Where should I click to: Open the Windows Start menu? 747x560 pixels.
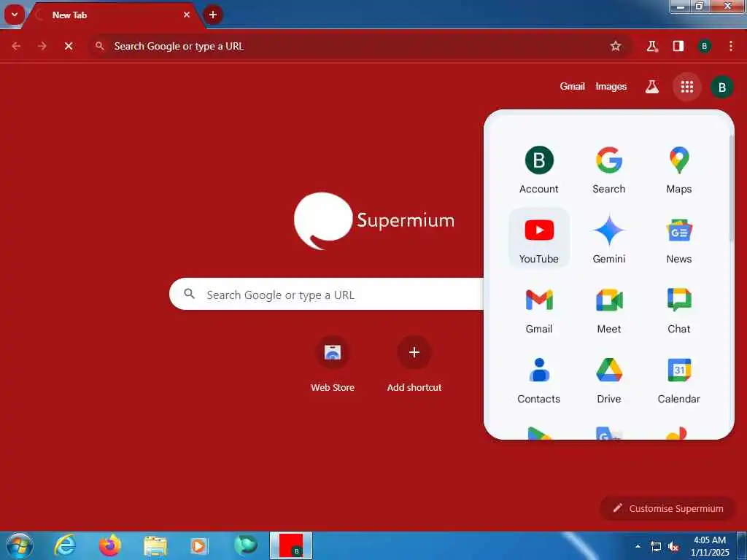click(20, 546)
